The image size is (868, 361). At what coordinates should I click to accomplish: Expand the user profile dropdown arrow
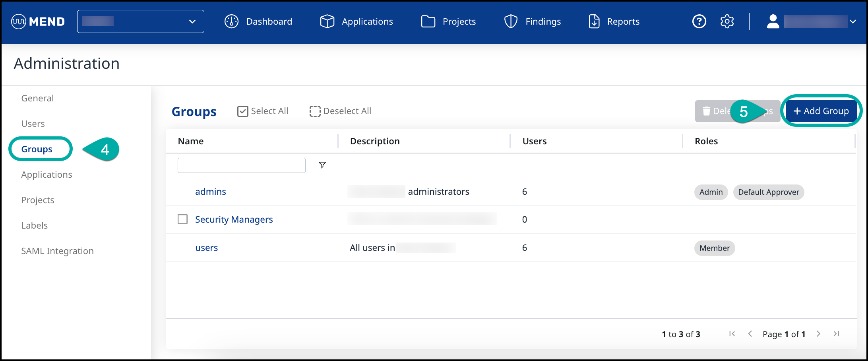853,21
